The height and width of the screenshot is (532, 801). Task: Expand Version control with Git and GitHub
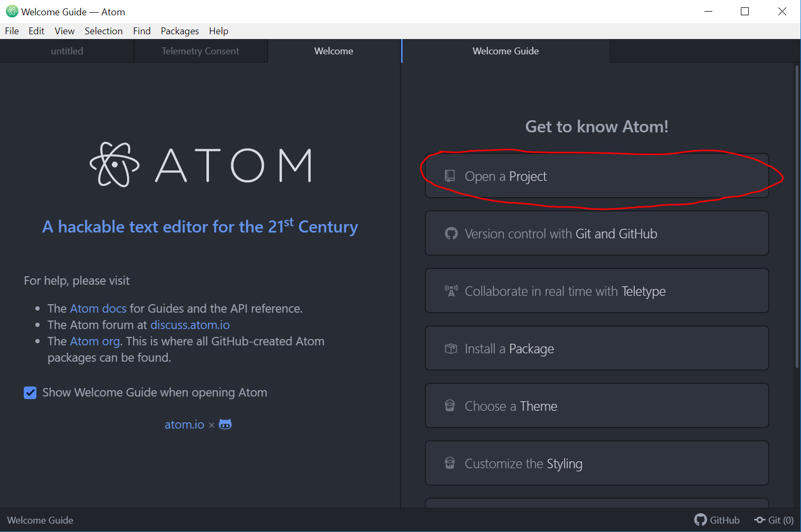(597, 233)
